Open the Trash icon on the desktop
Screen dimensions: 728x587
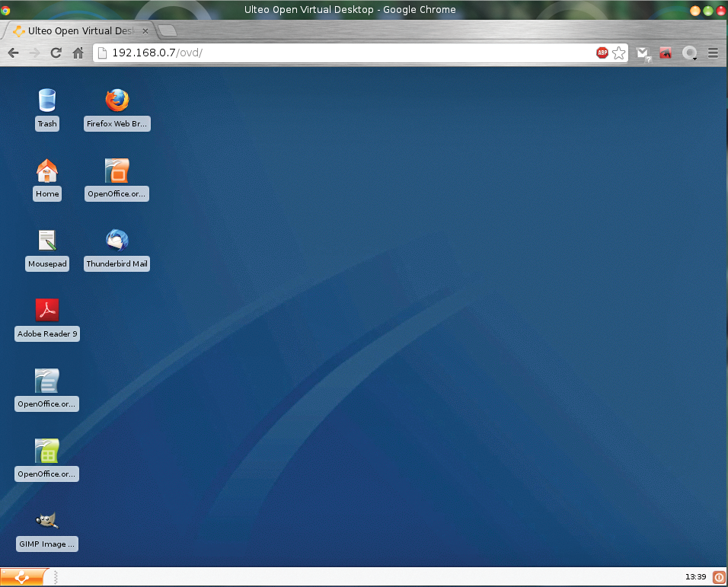[47, 100]
